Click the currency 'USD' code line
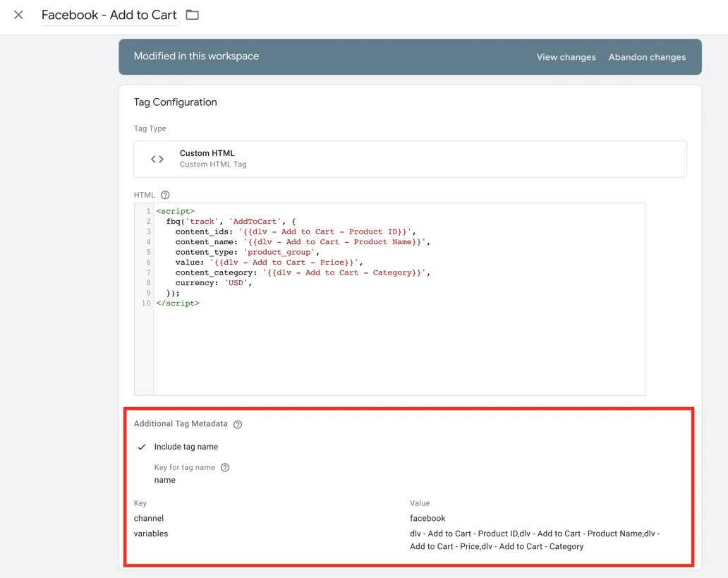The image size is (728, 578). click(x=214, y=282)
